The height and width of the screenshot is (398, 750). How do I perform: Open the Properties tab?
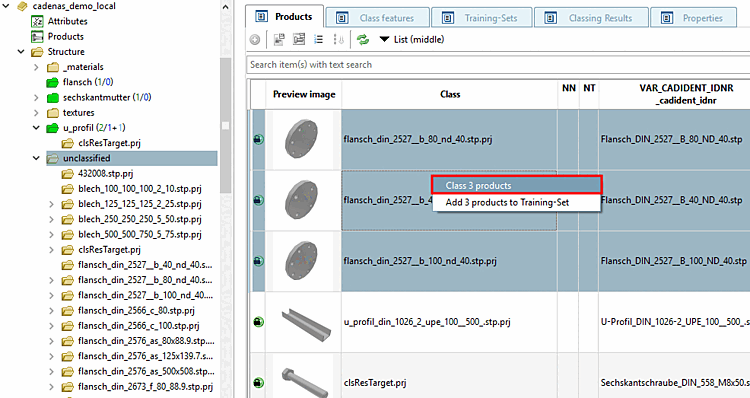pos(694,18)
